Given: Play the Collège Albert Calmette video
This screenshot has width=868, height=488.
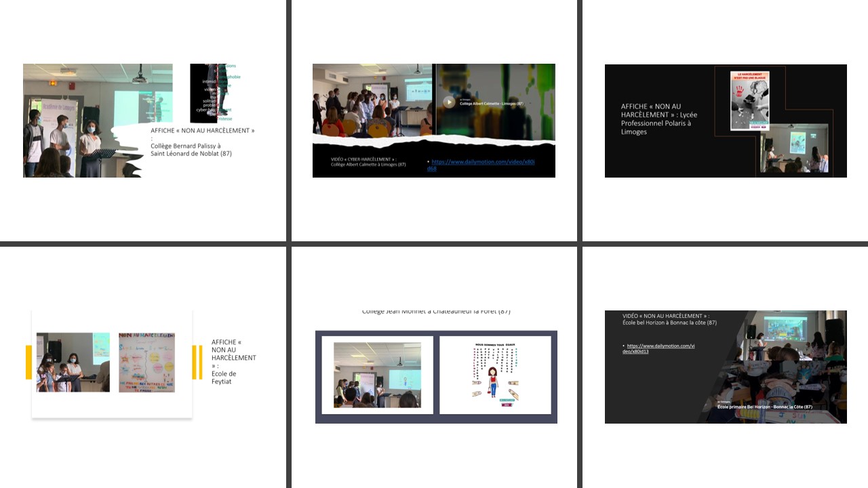Looking at the screenshot, I should (x=449, y=102).
